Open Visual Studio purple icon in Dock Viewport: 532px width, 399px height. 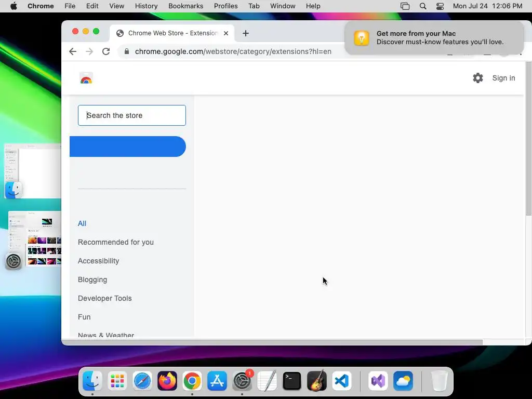pos(378,381)
